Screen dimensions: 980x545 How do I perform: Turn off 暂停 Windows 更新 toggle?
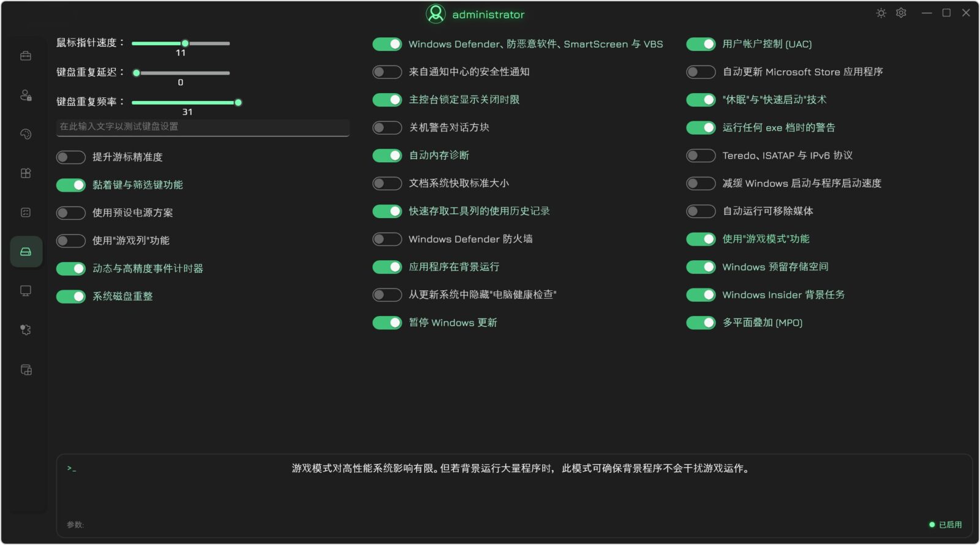(387, 323)
